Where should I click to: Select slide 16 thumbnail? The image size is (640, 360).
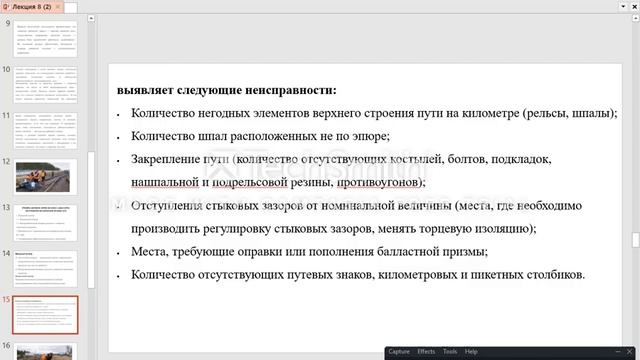(45, 351)
